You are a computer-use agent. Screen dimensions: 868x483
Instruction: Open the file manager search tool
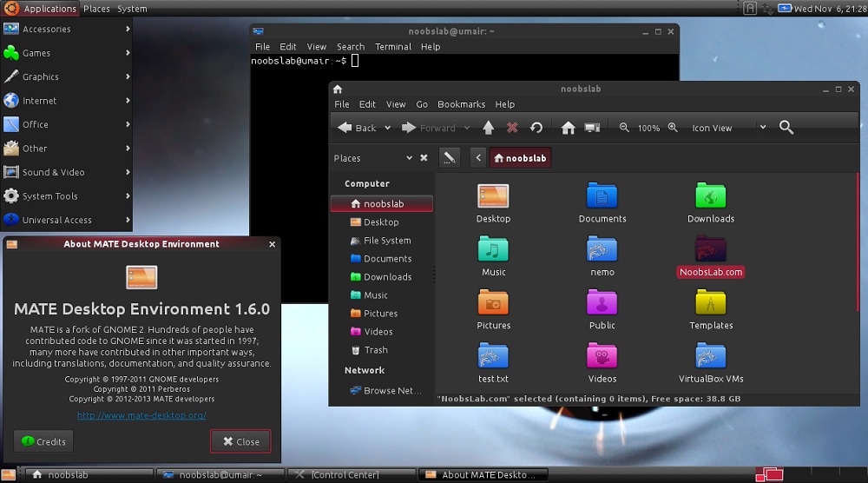786,128
